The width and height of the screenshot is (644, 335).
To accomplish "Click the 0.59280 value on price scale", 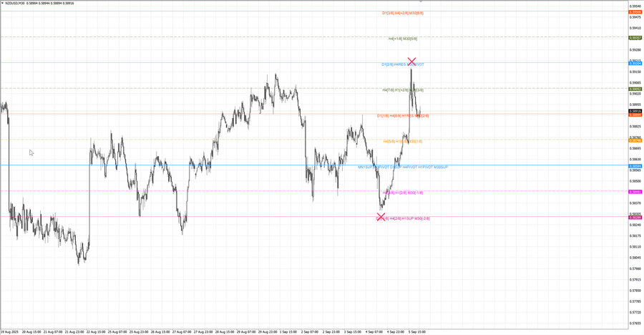I will click(x=635, y=49).
